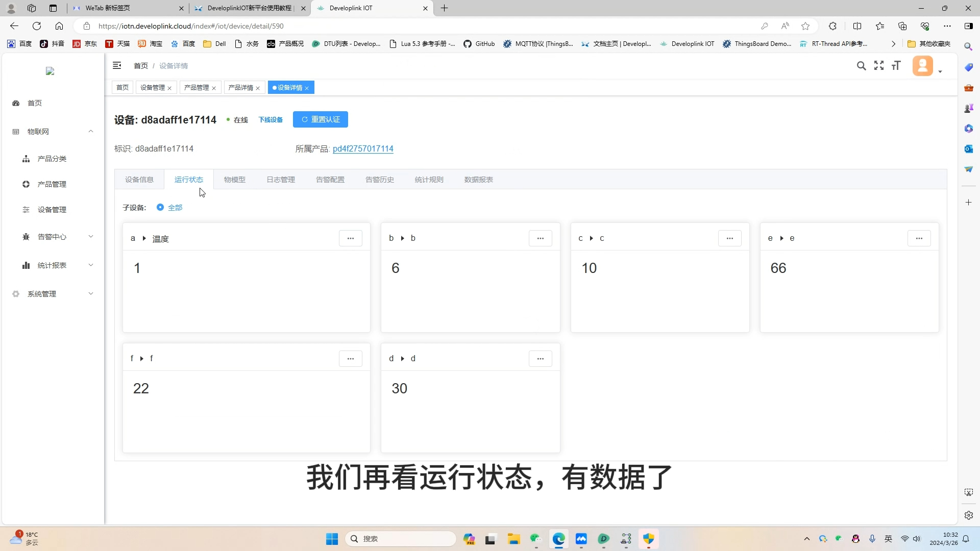Image resolution: width=980 pixels, height=551 pixels.
Task: Reload the page with the refresh icon
Action: click(37, 26)
